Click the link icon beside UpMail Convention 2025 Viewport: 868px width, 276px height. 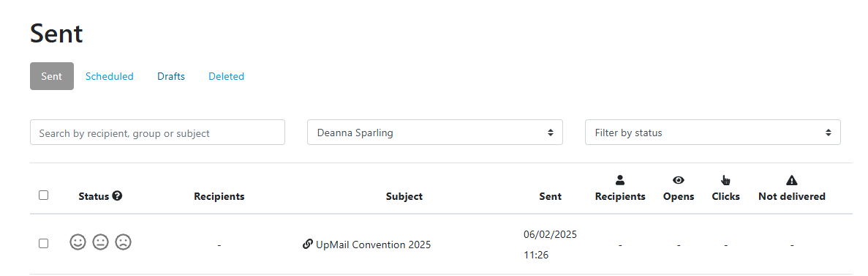click(x=308, y=244)
